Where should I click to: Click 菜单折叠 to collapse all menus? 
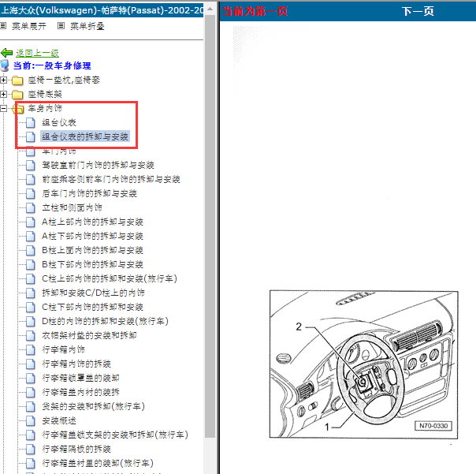[x=87, y=26]
